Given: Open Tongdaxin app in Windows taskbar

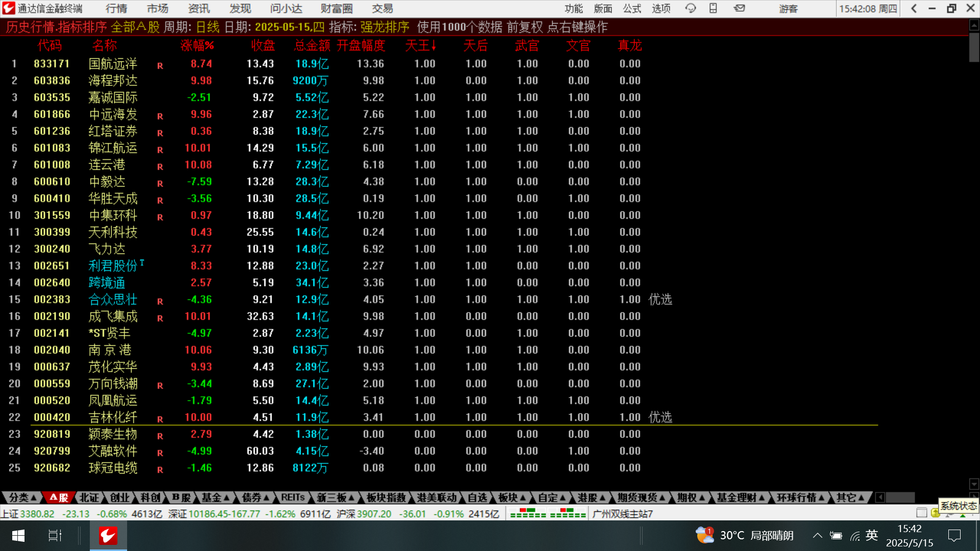Looking at the screenshot, I should (x=108, y=536).
